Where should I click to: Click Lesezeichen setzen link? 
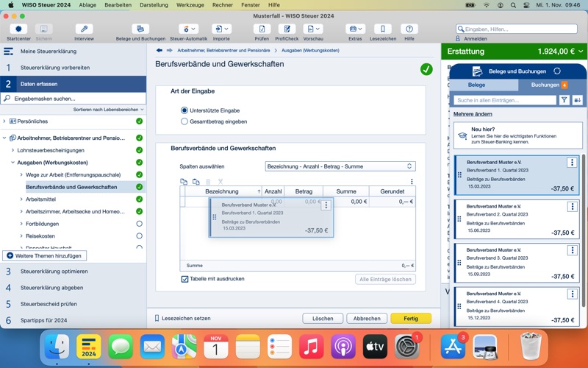[182, 319]
